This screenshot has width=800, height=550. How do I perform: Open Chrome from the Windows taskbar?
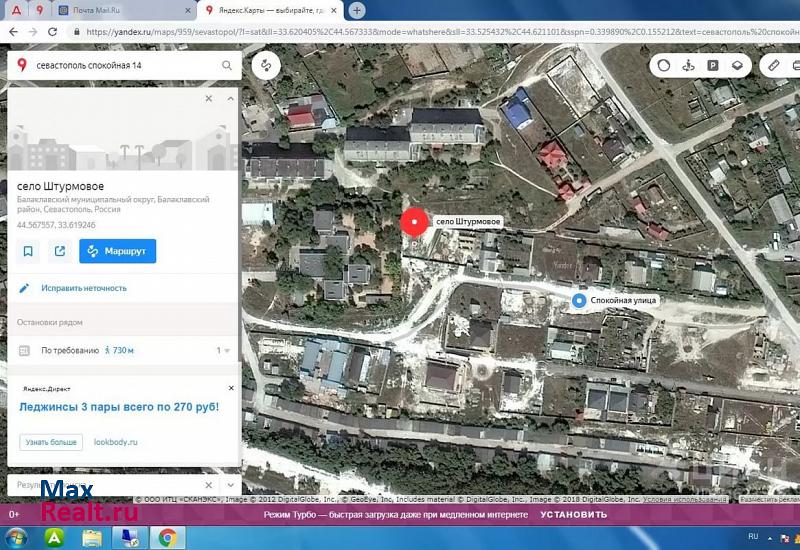[x=167, y=537]
